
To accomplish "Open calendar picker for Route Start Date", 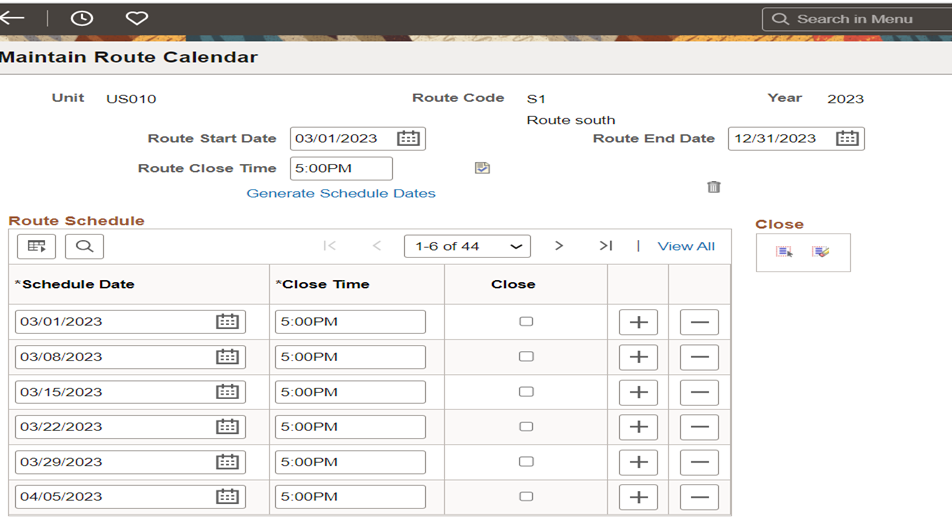I will [408, 138].
